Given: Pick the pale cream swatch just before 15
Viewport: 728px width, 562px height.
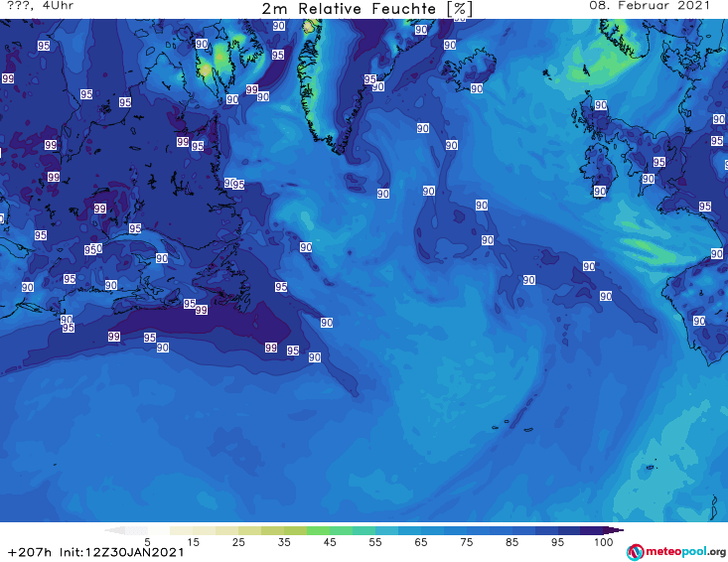Looking at the screenshot, I should [x=181, y=530].
